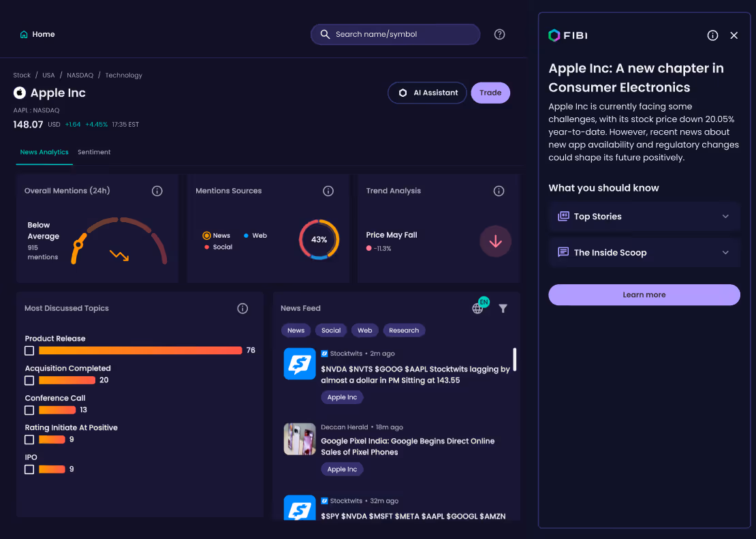
Task: Click Apple Inc tag on Stocktwits 2m post
Action: click(x=343, y=397)
